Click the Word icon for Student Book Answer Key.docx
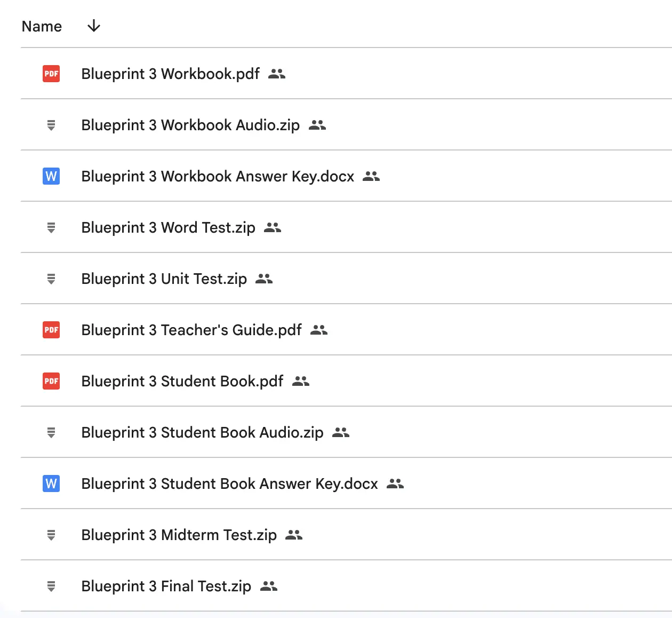Image resolution: width=672 pixels, height=618 pixels. (51, 484)
